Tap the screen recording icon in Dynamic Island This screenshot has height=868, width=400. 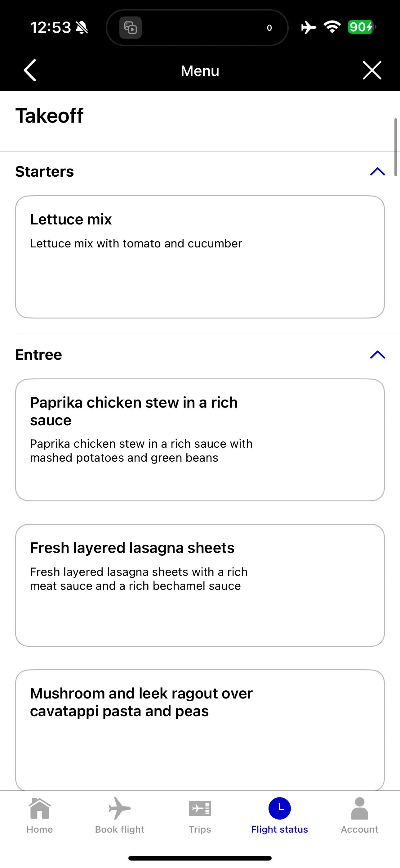pos(131,28)
